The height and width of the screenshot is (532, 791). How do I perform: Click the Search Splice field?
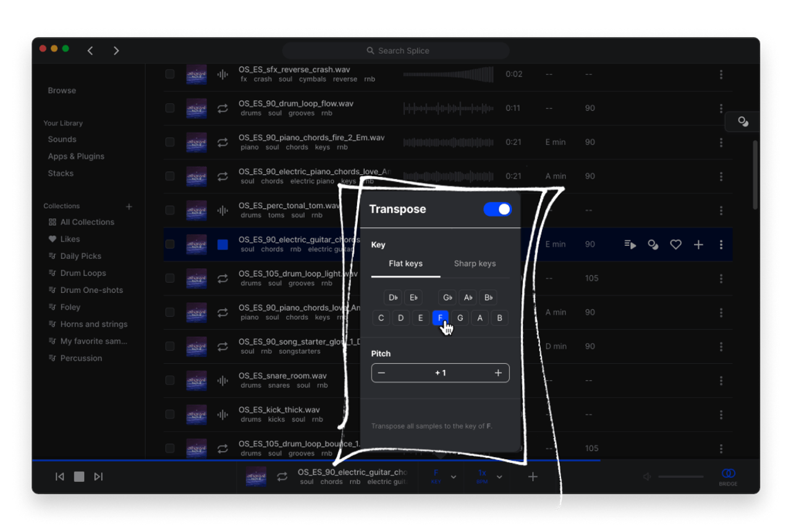[396, 51]
